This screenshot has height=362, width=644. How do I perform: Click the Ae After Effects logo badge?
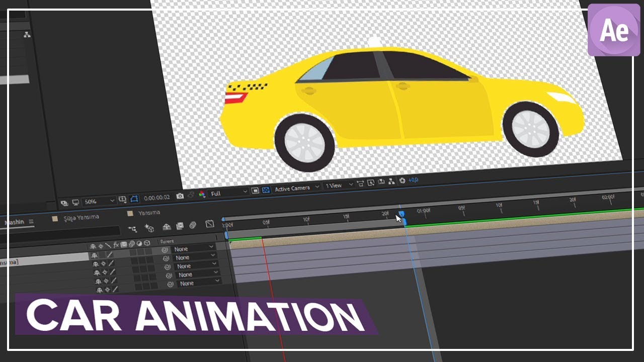614,30
